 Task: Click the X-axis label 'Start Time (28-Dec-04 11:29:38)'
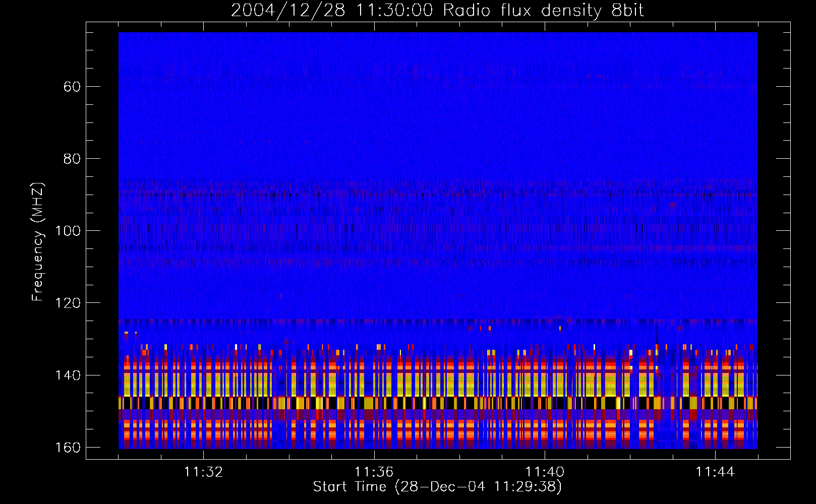tap(437, 487)
